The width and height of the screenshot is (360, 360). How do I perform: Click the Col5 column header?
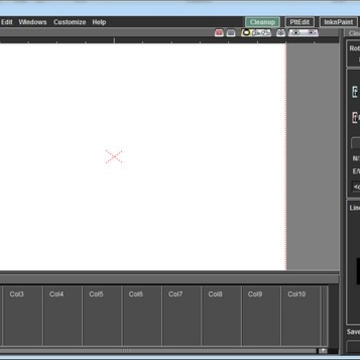point(96,294)
